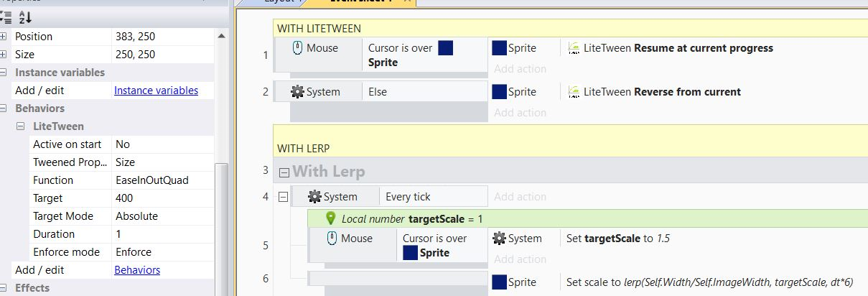
Task: Select the Local number targetScale variable row
Action: pos(587,218)
